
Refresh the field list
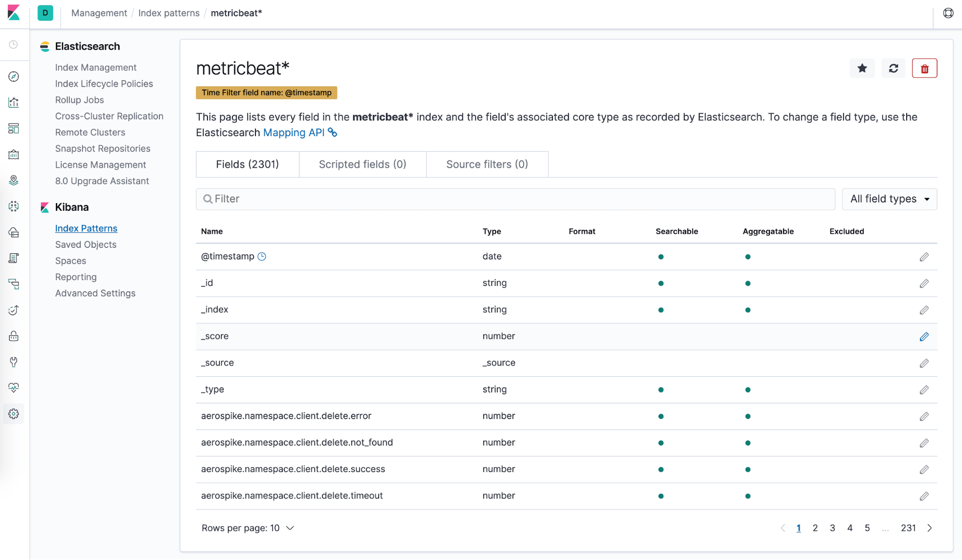894,68
